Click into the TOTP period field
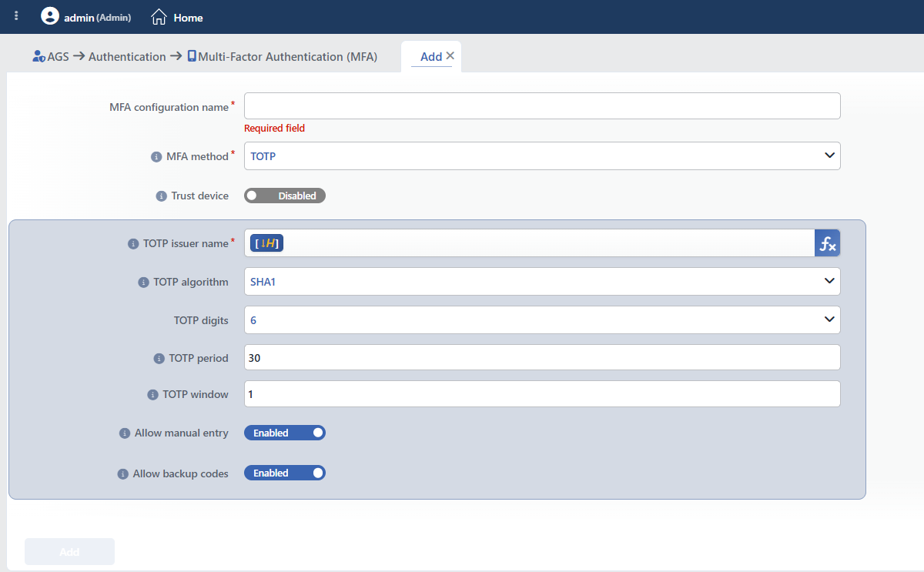924x572 pixels. coord(542,357)
